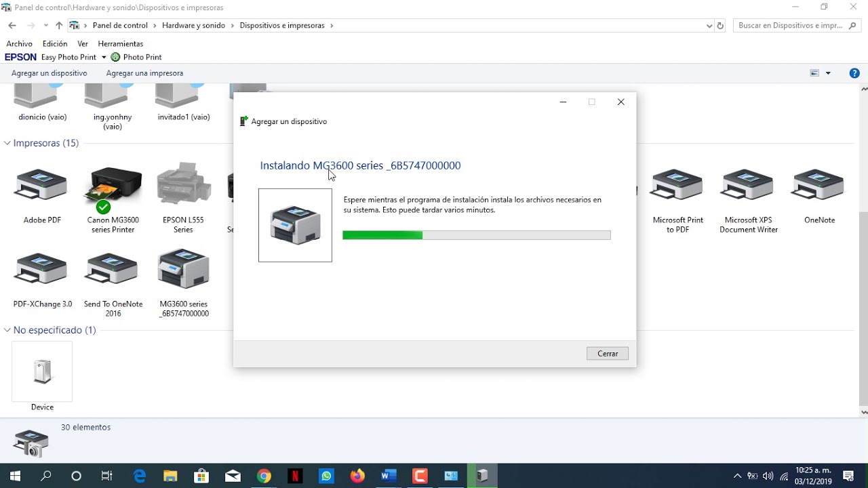Click Panel de control breadcrumb
The image size is (868, 488).
120,26
